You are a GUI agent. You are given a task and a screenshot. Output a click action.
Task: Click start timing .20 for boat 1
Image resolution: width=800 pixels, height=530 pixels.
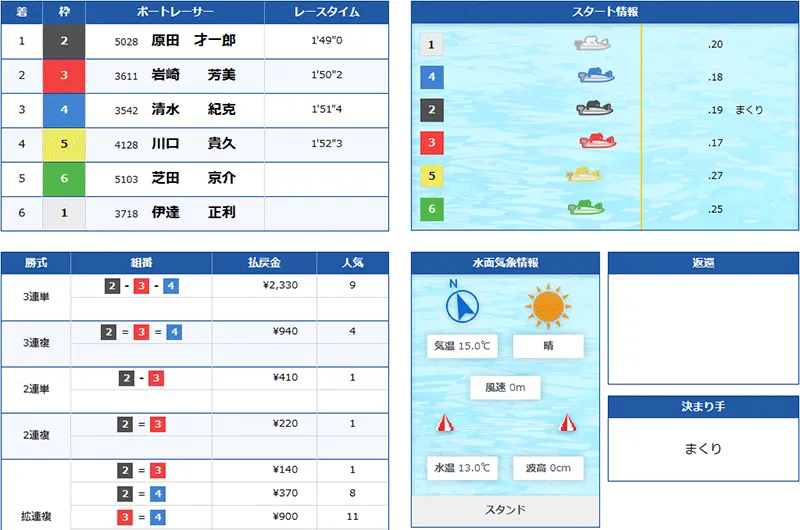pos(715,44)
